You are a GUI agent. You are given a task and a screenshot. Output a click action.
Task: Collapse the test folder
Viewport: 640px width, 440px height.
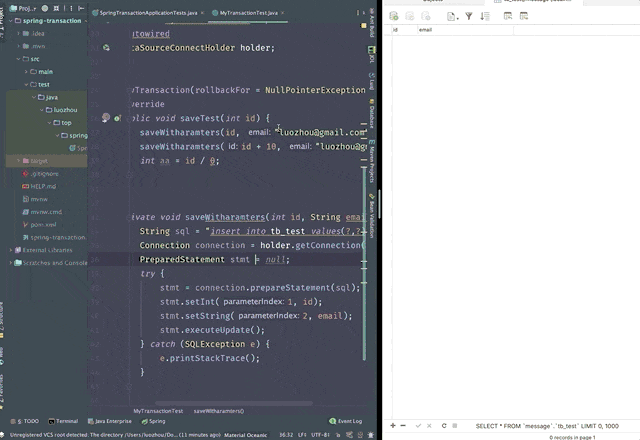click(26, 84)
